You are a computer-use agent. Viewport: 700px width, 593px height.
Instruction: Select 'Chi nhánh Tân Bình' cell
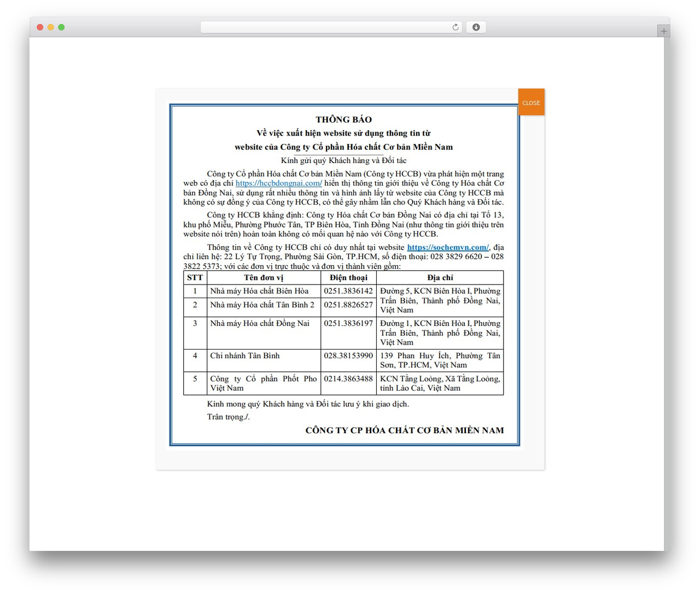pyautogui.click(x=264, y=361)
